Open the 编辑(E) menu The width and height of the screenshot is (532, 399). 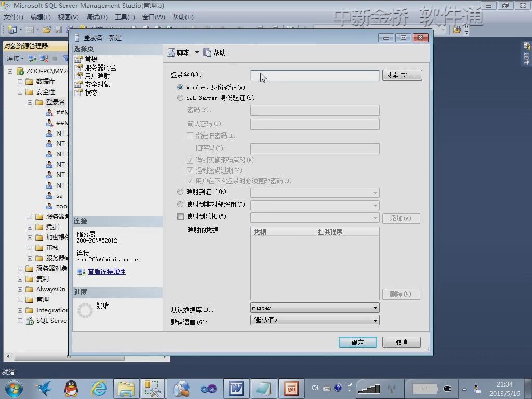tap(41, 17)
